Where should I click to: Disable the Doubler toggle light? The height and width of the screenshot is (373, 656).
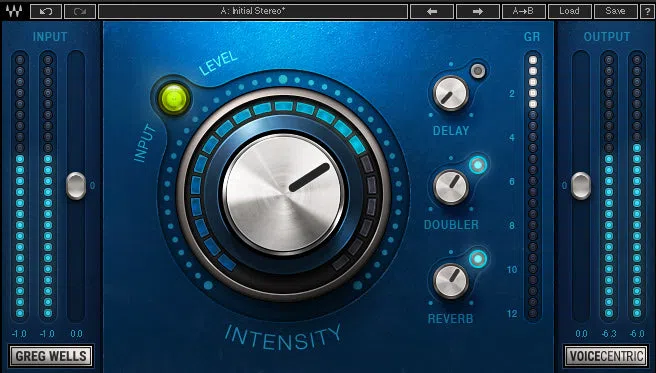[x=478, y=165]
